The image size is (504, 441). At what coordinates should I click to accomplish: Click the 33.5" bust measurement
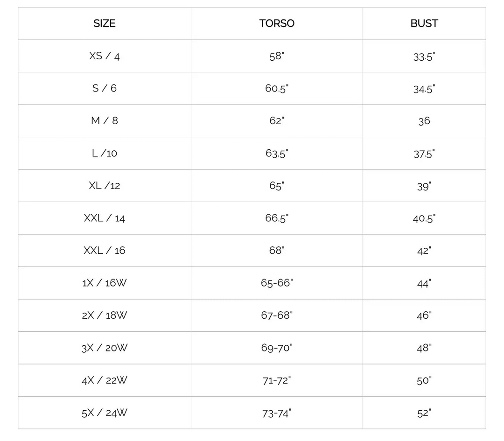coord(424,56)
